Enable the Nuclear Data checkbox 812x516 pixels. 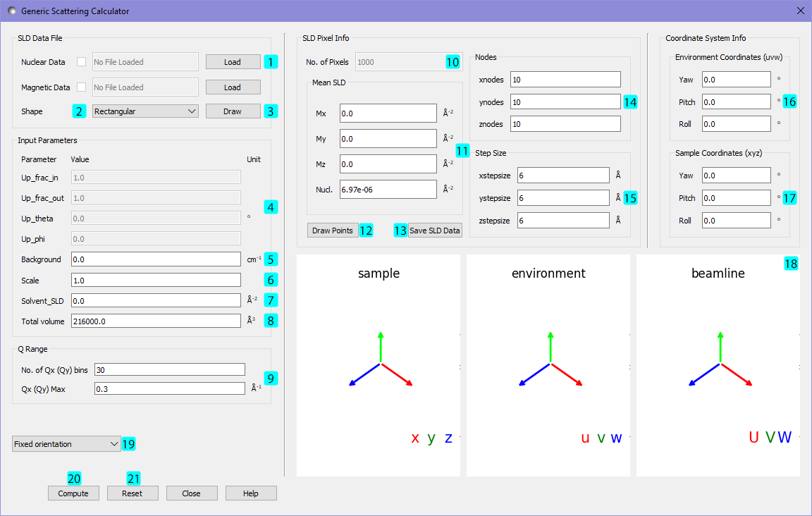point(81,62)
